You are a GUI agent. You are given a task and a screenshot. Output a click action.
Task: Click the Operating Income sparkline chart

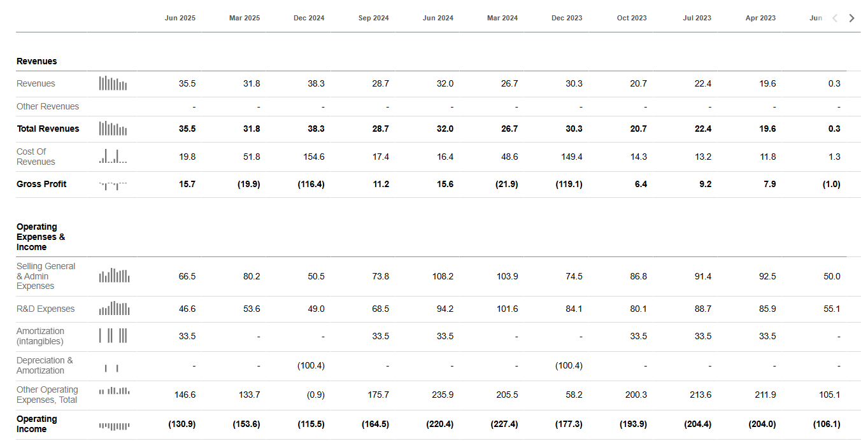(114, 425)
